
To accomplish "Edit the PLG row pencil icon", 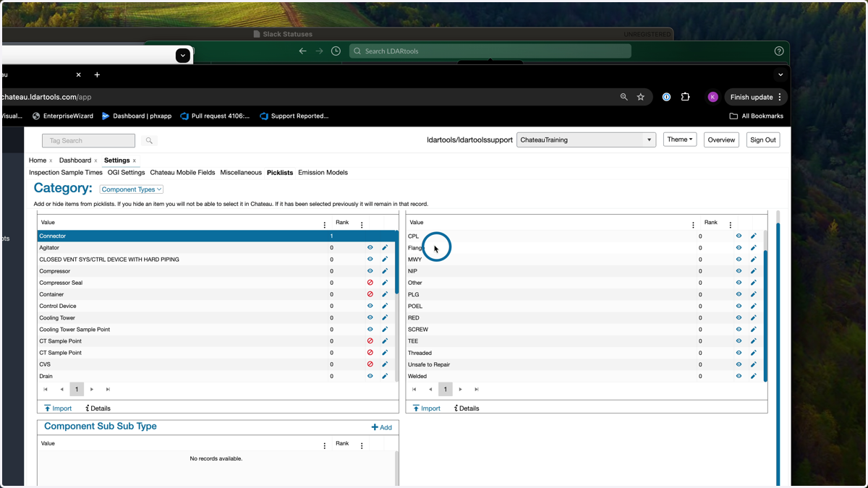I will pos(753,294).
